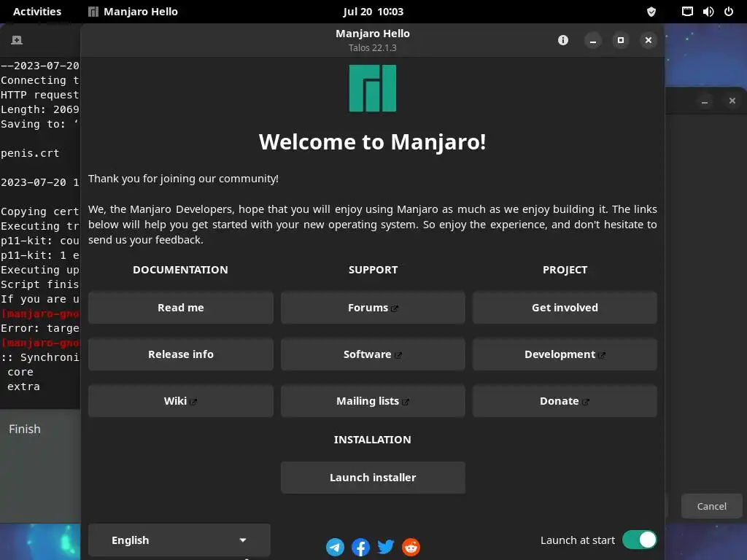Open Manjaro's Telegram page
The image size is (747, 560).
(x=335, y=547)
